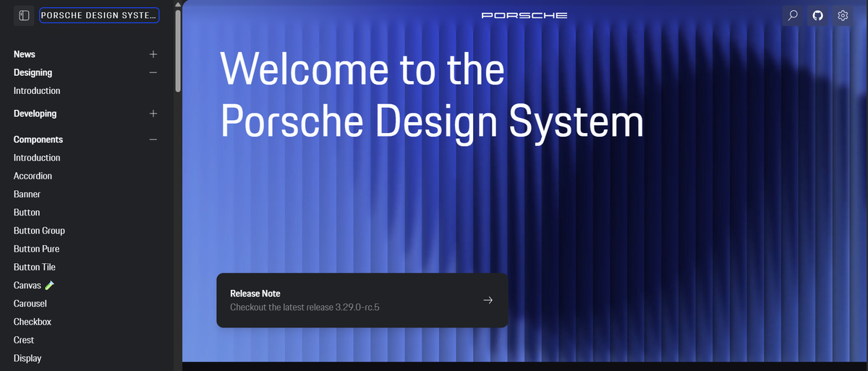This screenshot has width=868, height=371.
Task: Open the Display component page
Action: click(x=27, y=358)
